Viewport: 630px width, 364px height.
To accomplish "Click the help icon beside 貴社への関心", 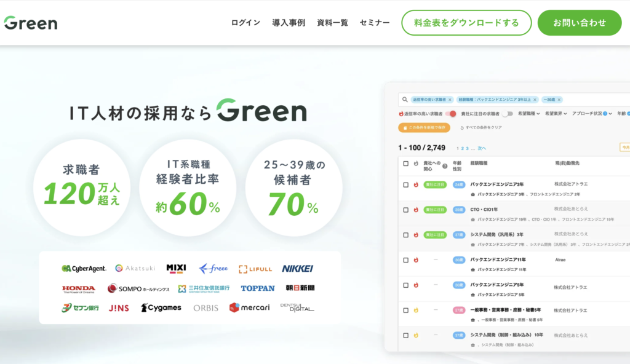I will point(445,166).
